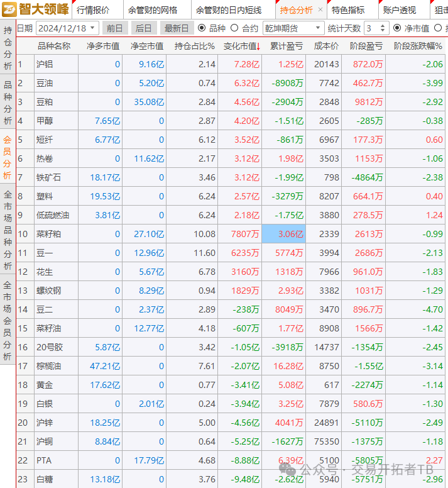448x488 pixels.
Task: Click 47.21亿 net long value for 棕榈油
Action: coord(105,366)
